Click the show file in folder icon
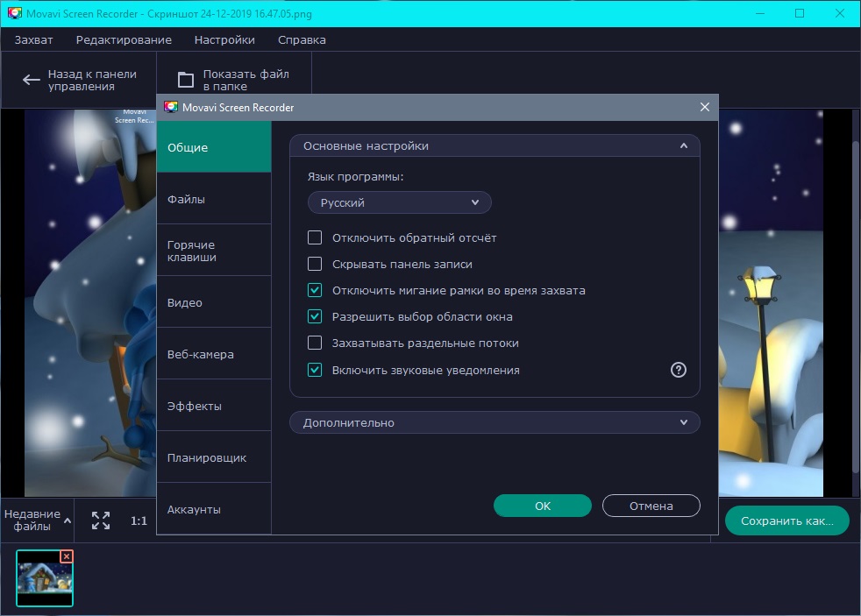This screenshot has height=616, width=861. click(x=186, y=80)
